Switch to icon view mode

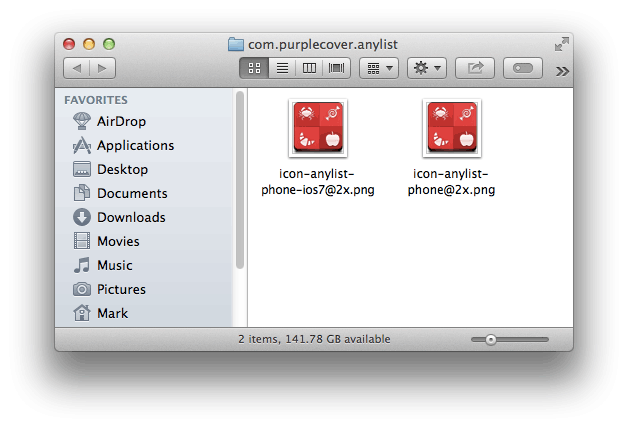click(254, 68)
